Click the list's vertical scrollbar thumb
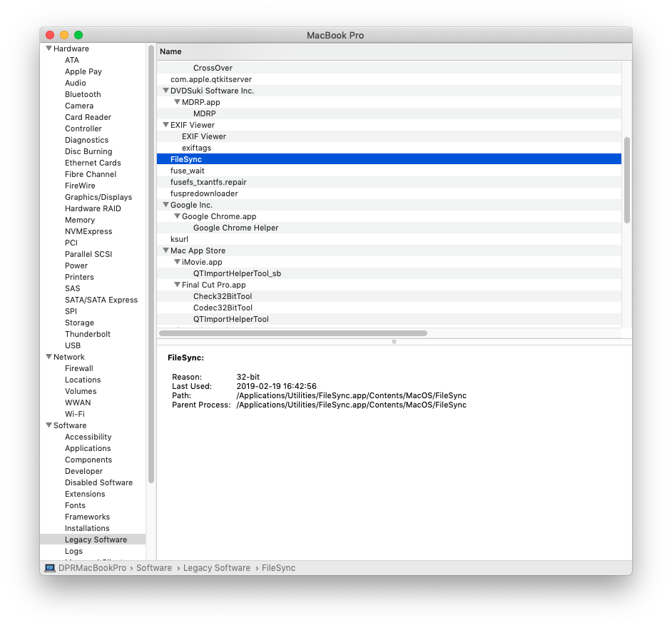 627,180
